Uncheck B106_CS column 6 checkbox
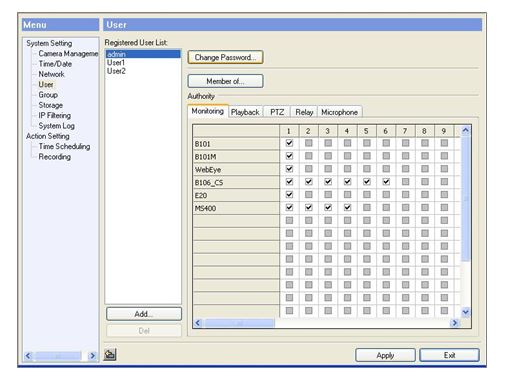Viewport: 513px width, 381px height. click(x=386, y=182)
